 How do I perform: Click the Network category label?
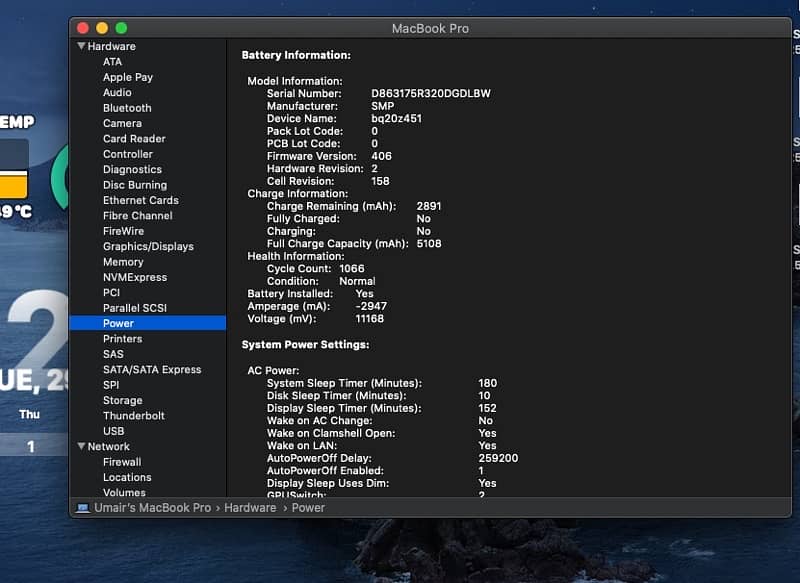(108, 446)
